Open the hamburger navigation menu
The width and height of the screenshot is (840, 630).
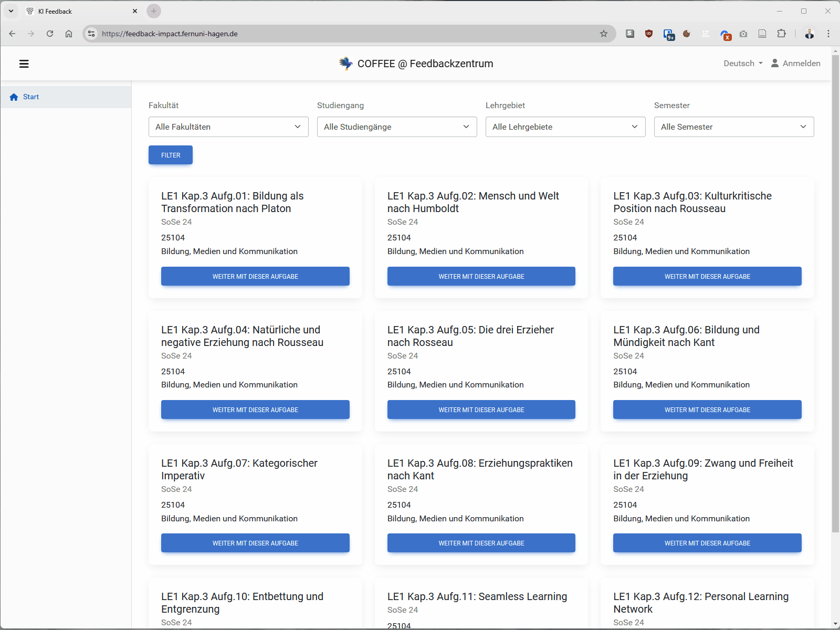(24, 64)
